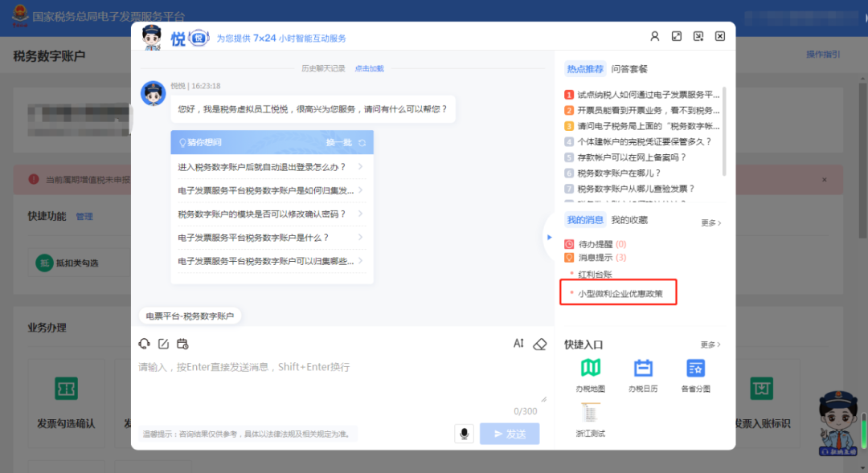Click 更多 next to 快捷入口
The width and height of the screenshot is (868, 473).
[710, 345]
